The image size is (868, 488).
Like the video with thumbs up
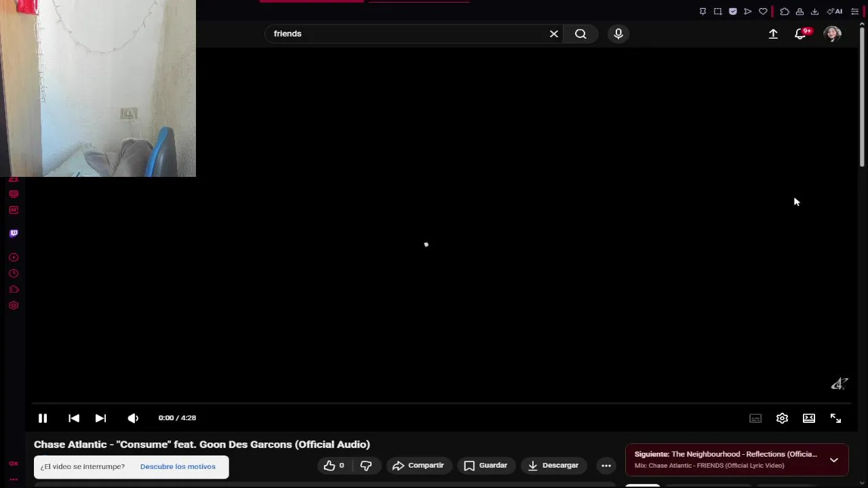point(334,466)
